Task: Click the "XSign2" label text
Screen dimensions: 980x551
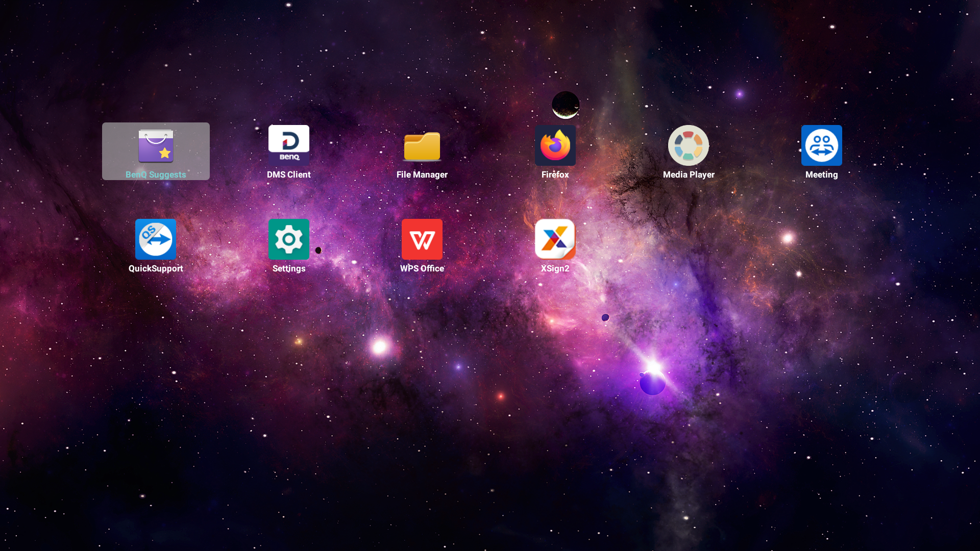Action: 555,268
